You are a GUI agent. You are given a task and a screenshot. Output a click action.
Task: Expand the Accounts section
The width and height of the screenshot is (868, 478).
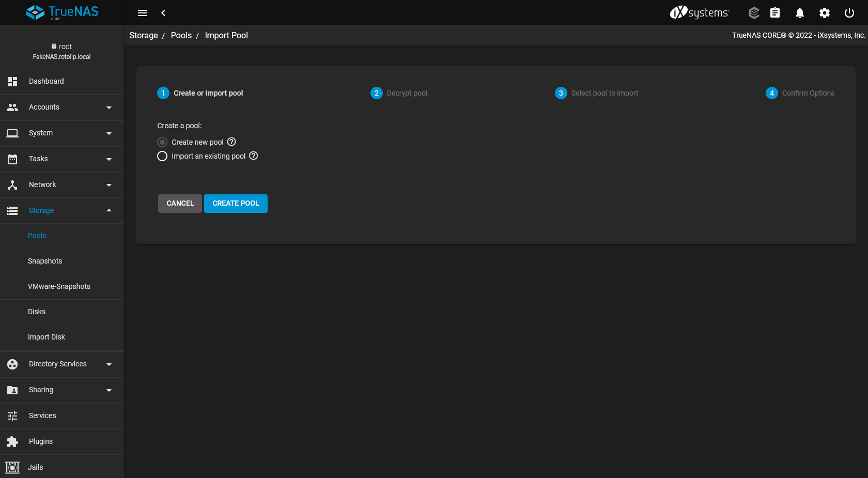coord(61,107)
